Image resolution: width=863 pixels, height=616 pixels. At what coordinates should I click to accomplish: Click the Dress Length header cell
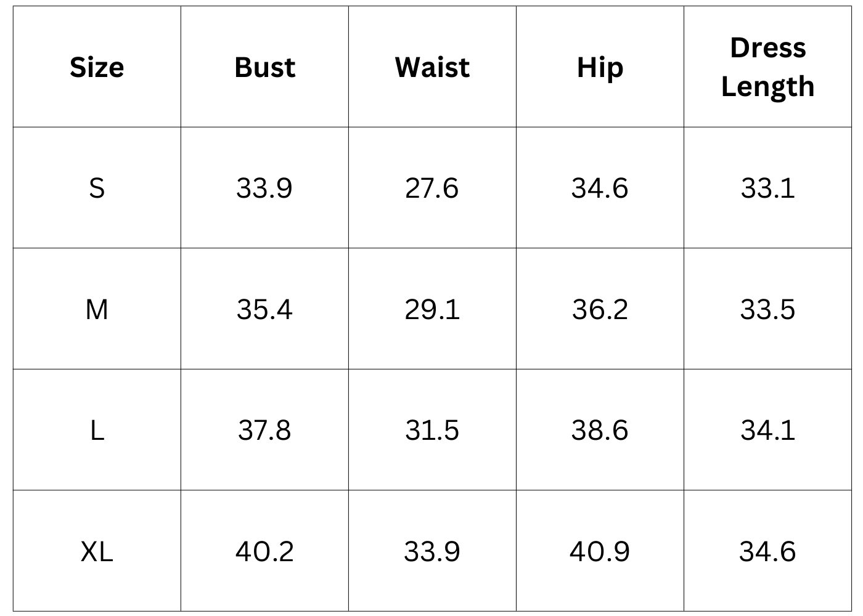(x=767, y=67)
